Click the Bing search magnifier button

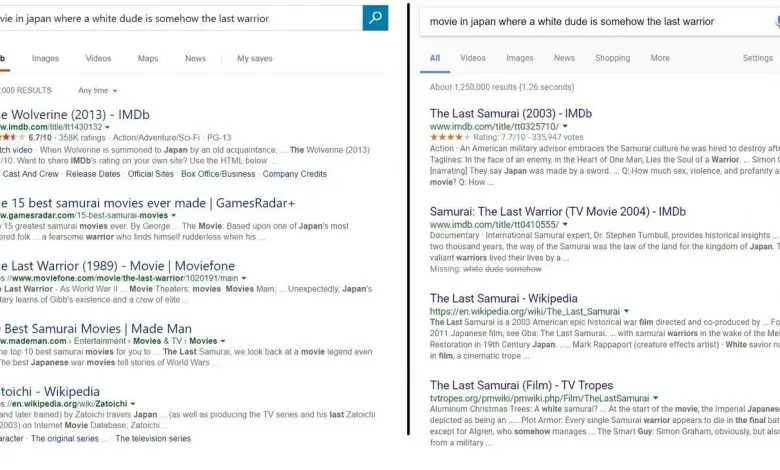click(375, 18)
